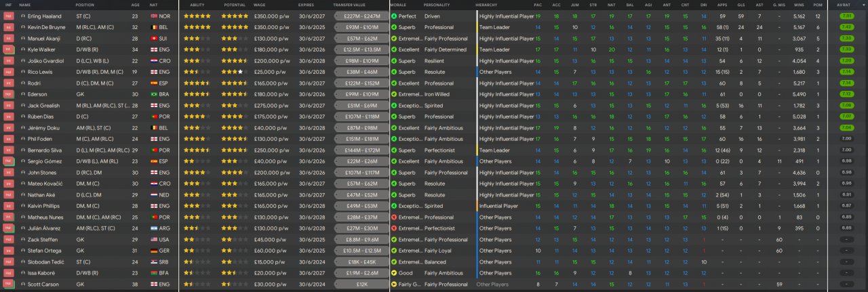Open John Stones's player name
868x292 pixels.
(42, 172)
